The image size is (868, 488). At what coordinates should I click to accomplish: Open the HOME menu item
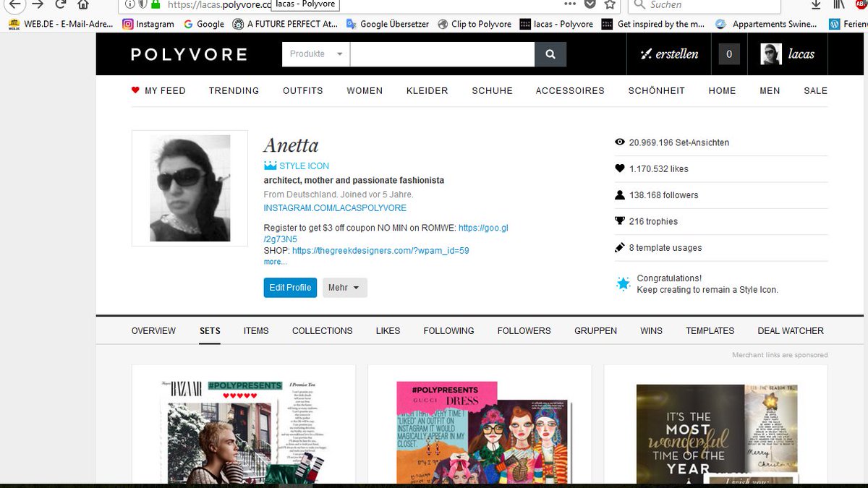click(x=722, y=90)
